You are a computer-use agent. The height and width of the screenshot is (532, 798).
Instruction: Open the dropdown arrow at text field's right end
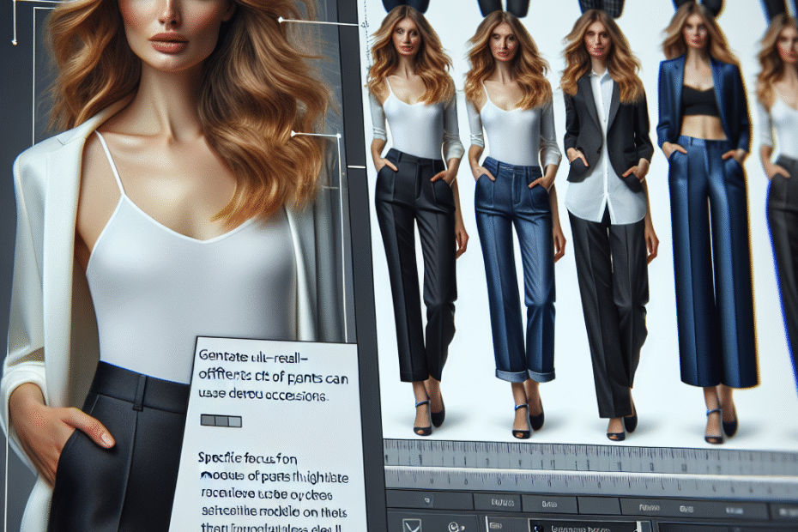coord(644,525)
